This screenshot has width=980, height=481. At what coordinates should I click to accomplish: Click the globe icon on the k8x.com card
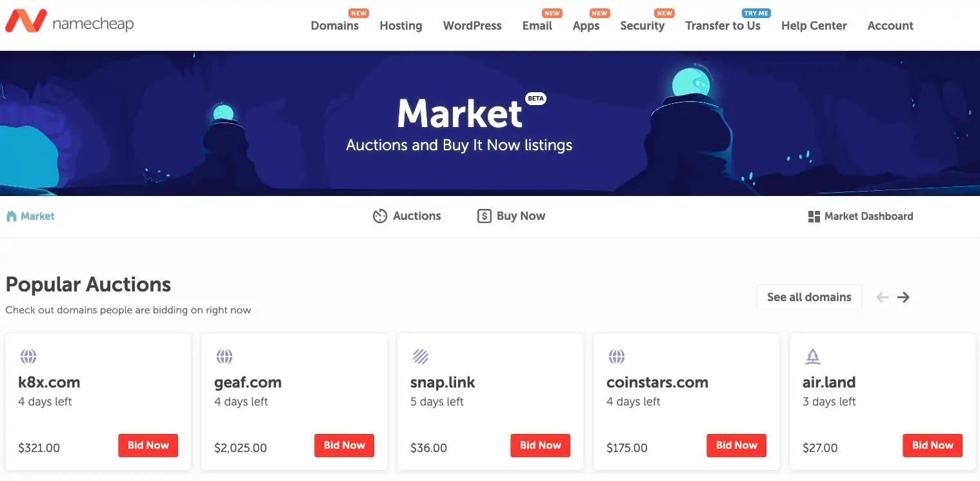click(28, 357)
